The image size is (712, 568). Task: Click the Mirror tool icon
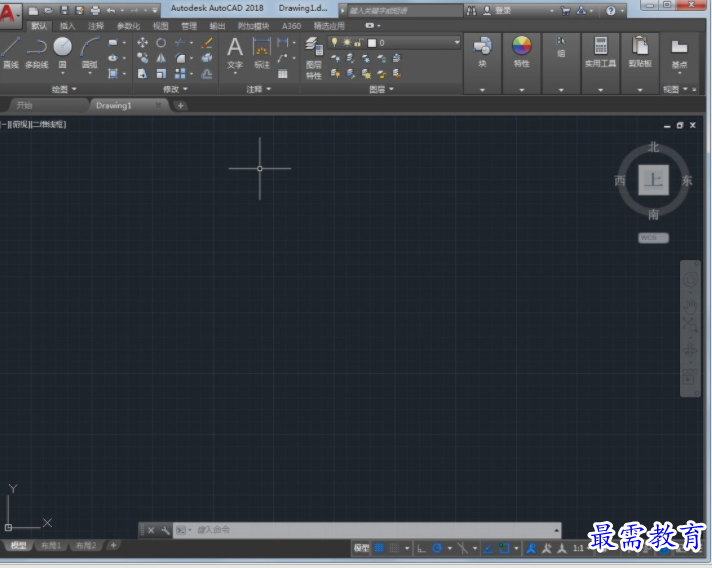pos(161,58)
